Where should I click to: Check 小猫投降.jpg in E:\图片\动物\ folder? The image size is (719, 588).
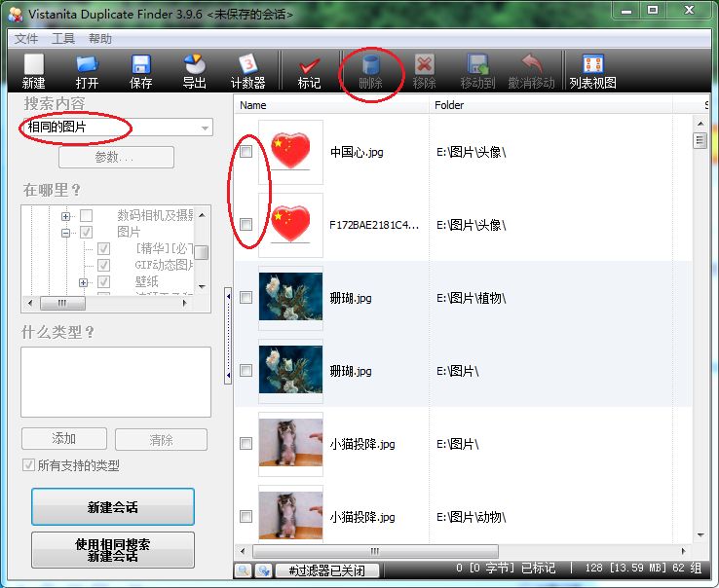point(246,517)
